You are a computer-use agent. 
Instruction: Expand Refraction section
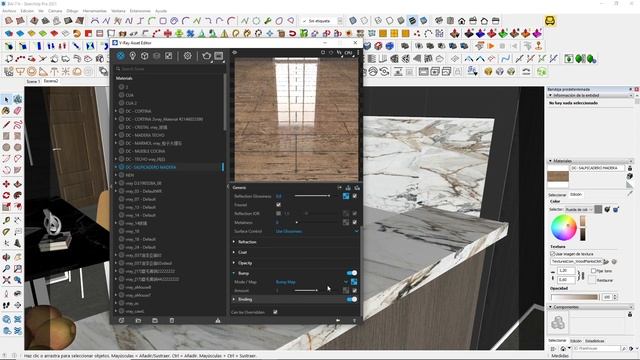click(x=234, y=242)
